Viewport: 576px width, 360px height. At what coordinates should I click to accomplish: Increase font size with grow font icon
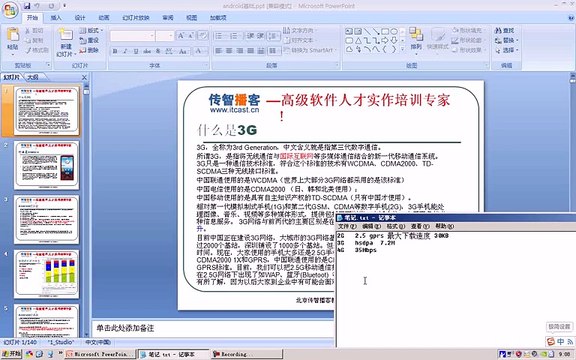click(x=181, y=36)
